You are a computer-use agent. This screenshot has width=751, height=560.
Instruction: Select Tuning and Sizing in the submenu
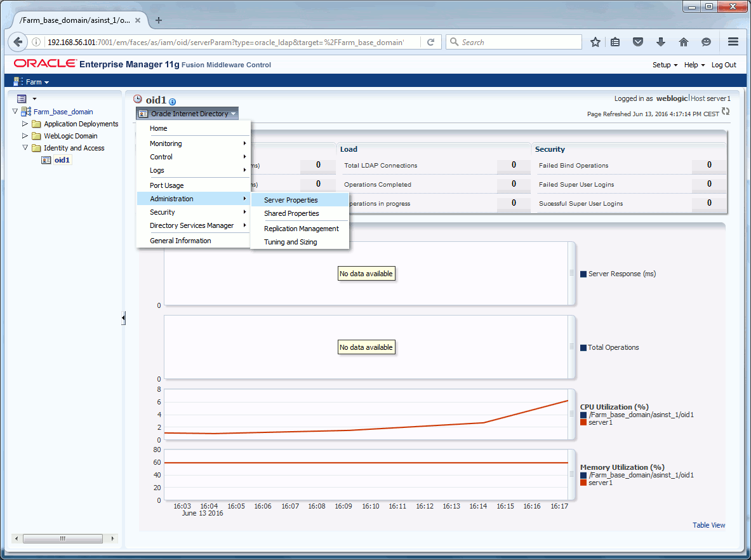300,242
